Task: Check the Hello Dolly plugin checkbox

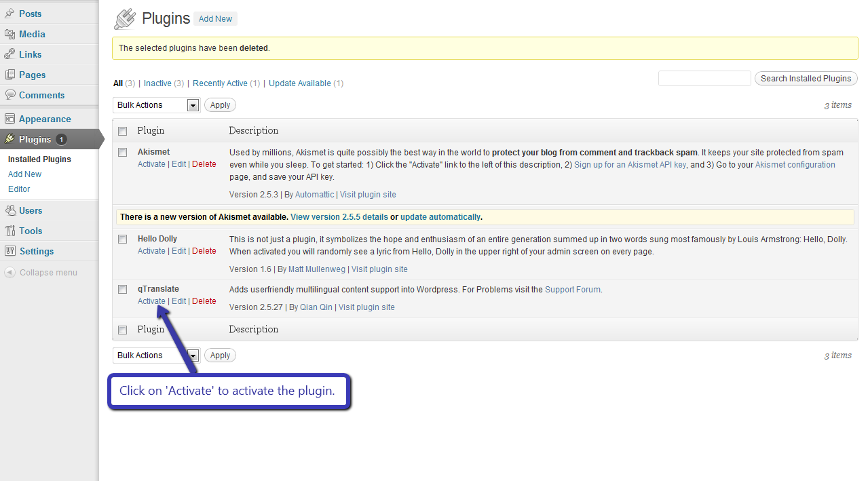Action: [123, 239]
